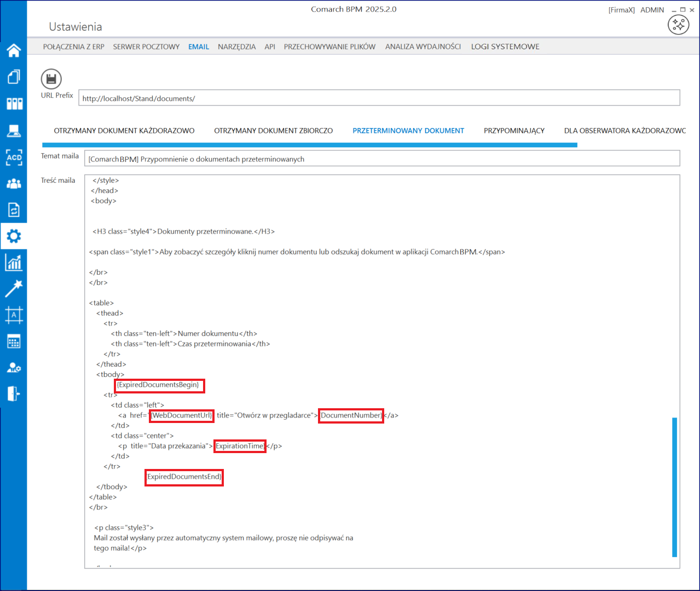Open the laptop workstation icon in sidebar
The height and width of the screenshot is (591, 700).
click(14, 130)
